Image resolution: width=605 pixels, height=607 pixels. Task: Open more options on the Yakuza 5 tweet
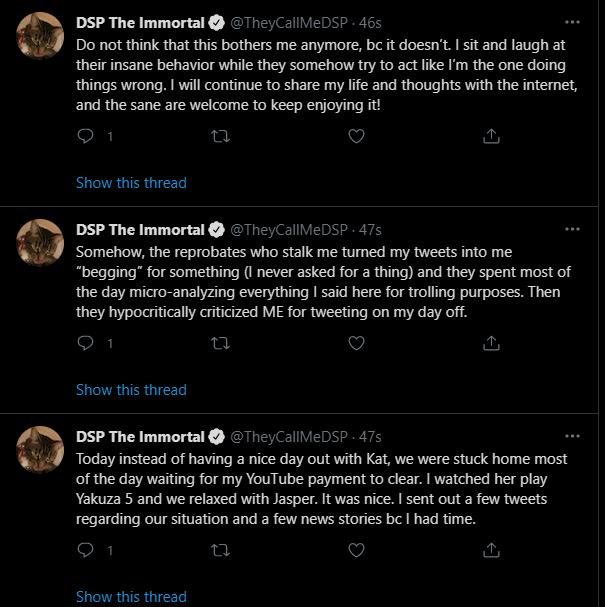click(572, 436)
